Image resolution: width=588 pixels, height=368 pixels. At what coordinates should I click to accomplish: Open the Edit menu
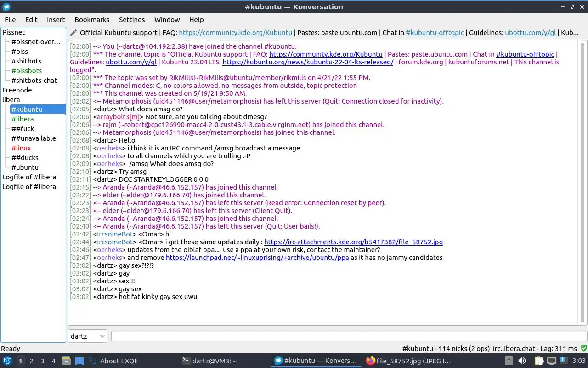31,20
